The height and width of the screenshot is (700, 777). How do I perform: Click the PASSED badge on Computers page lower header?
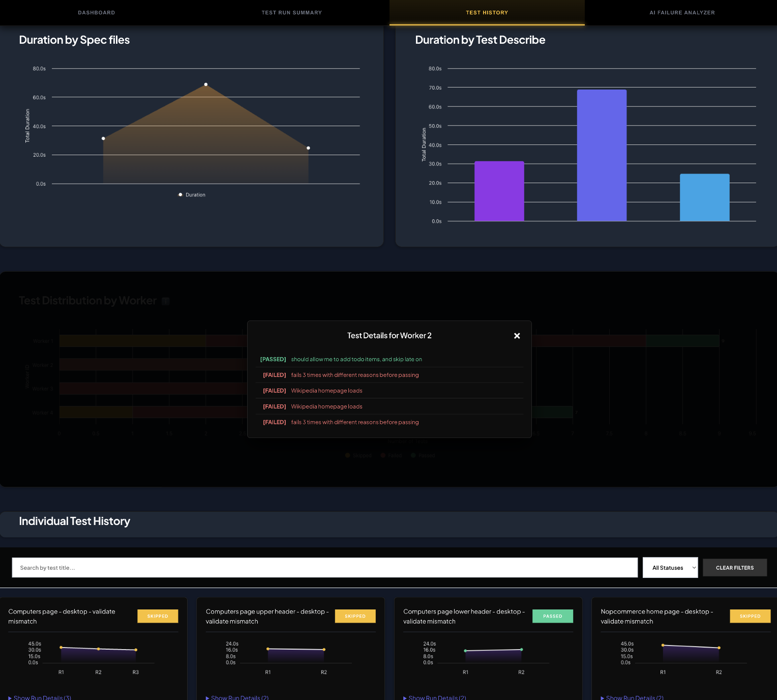click(552, 616)
